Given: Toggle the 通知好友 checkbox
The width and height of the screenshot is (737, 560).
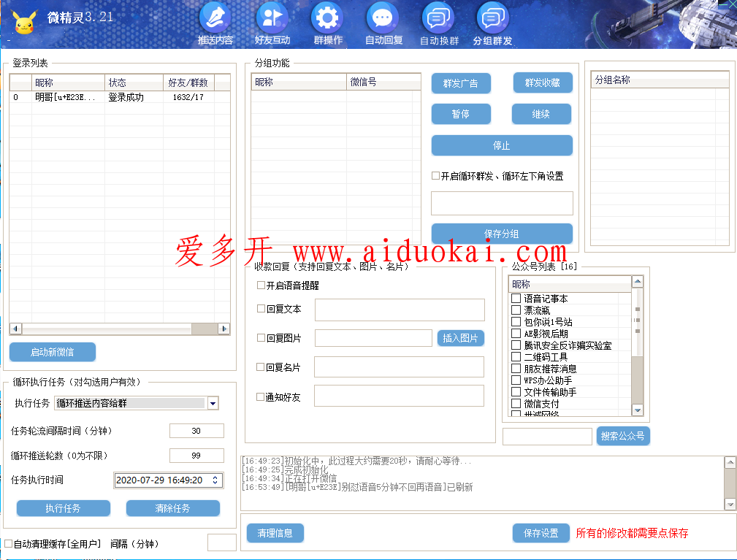Looking at the screenshot, I should pos(260,397).
